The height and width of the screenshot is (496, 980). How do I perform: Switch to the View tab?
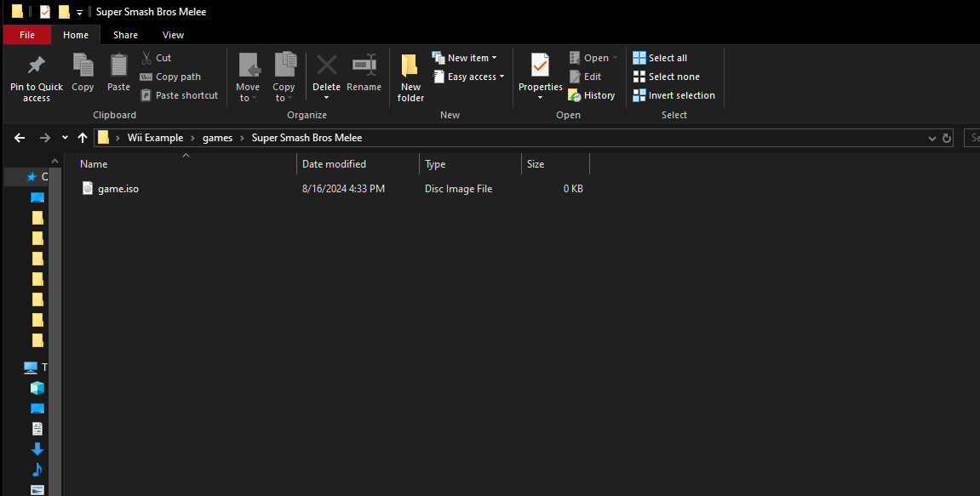[x=173, y=35]
